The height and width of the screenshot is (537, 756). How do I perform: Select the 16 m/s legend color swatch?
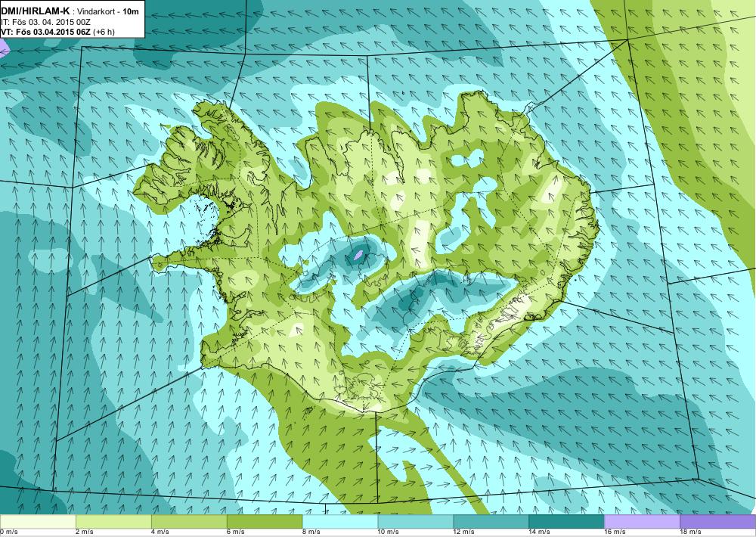642,522
